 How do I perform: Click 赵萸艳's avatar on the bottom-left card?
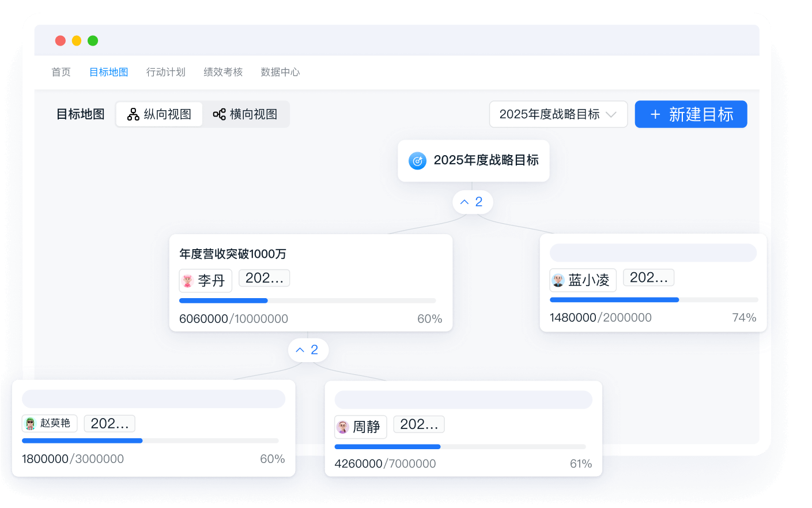[31, 423]
